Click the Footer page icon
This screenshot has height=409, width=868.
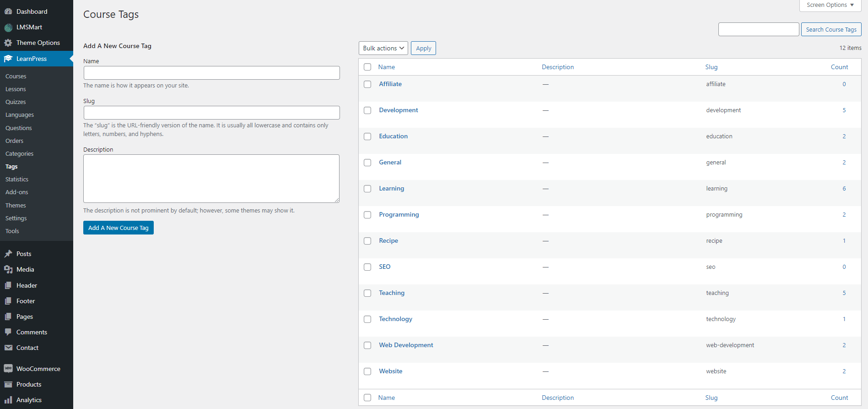point(8,301)
